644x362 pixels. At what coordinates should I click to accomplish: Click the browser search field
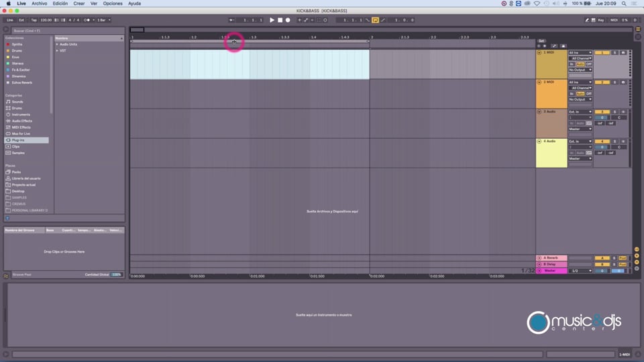tap(68, 30)
